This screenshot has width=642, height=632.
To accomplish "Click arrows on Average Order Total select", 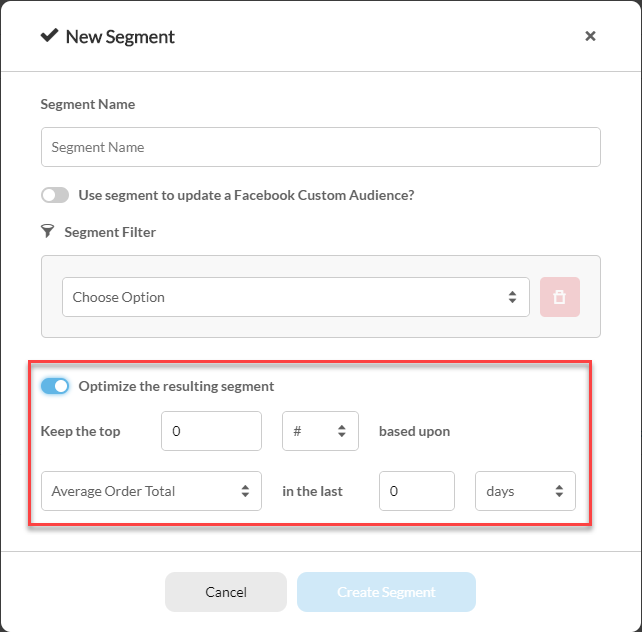I will 245,491.
